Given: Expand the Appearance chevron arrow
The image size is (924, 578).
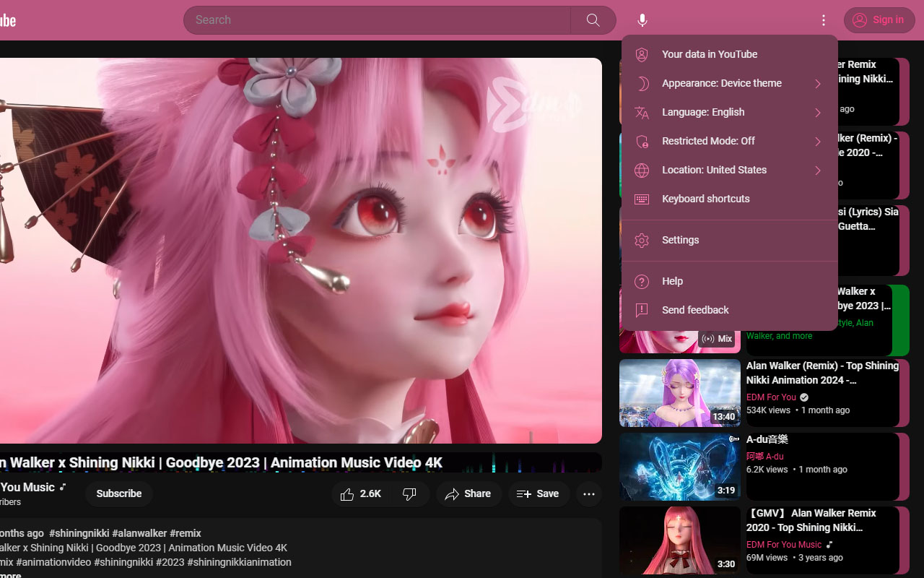Looking at the screenshot, I should pos(818,84).
